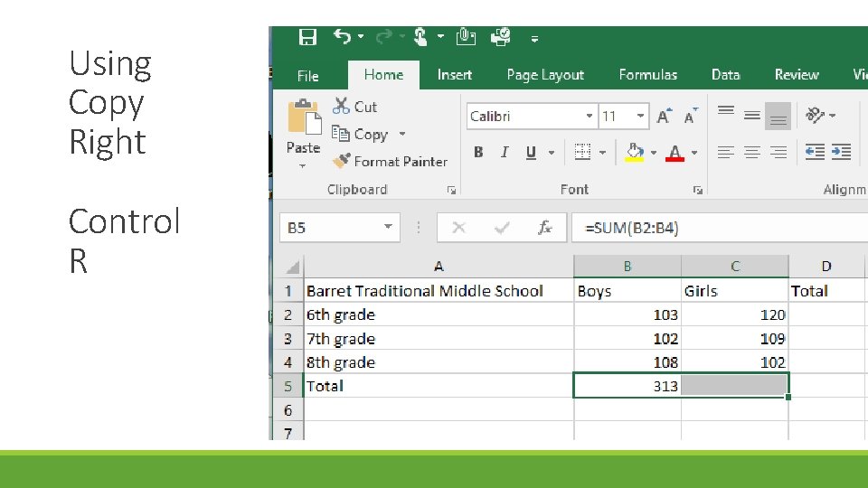Viewport: 868px width, 488px height.
Task: Click the Cut button
Action: tap(354, 107)
